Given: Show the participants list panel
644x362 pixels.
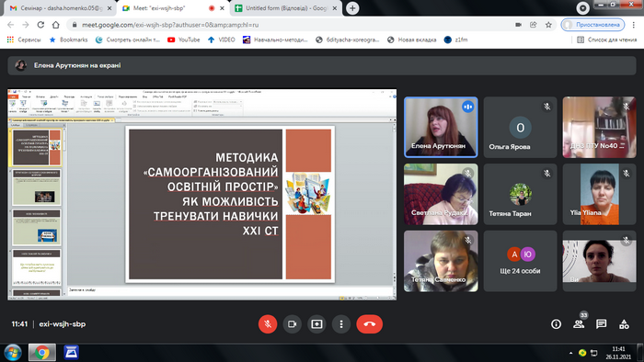Looking at the screenshot, I should point(579,324).
